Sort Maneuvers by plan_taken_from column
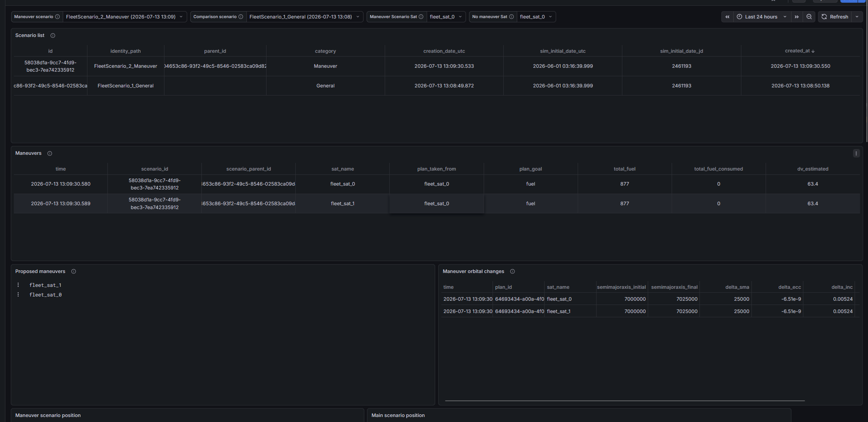This screenshot has height=422, width=868. point(436,169)
